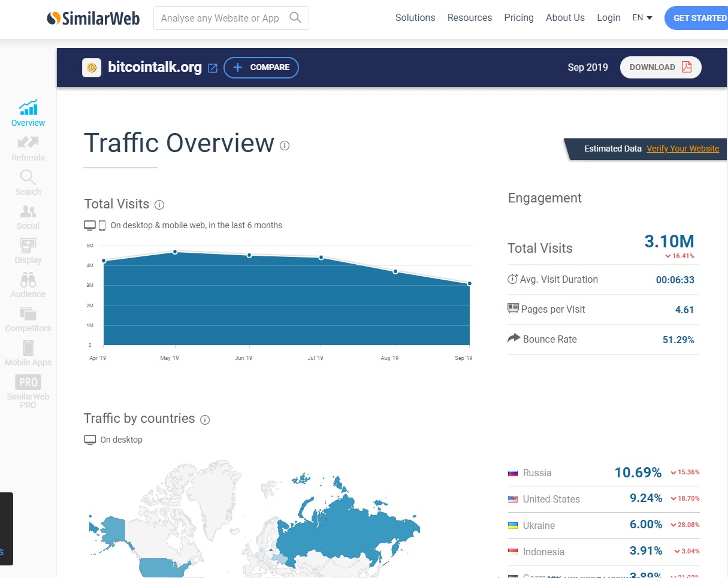The height and width of the screenshot is (578, 728).
Task: Click the 4.61 pages per visit value
Action: 684,310
